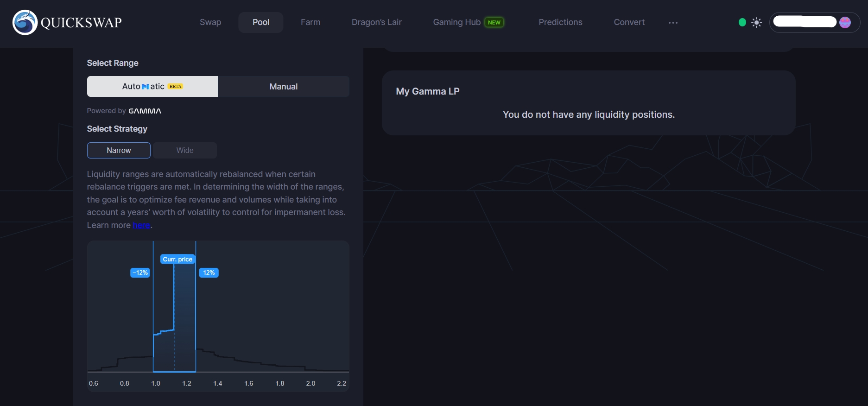Switch to Manual range mode
The width and height of the screenshot is (868, 406).
283,87
